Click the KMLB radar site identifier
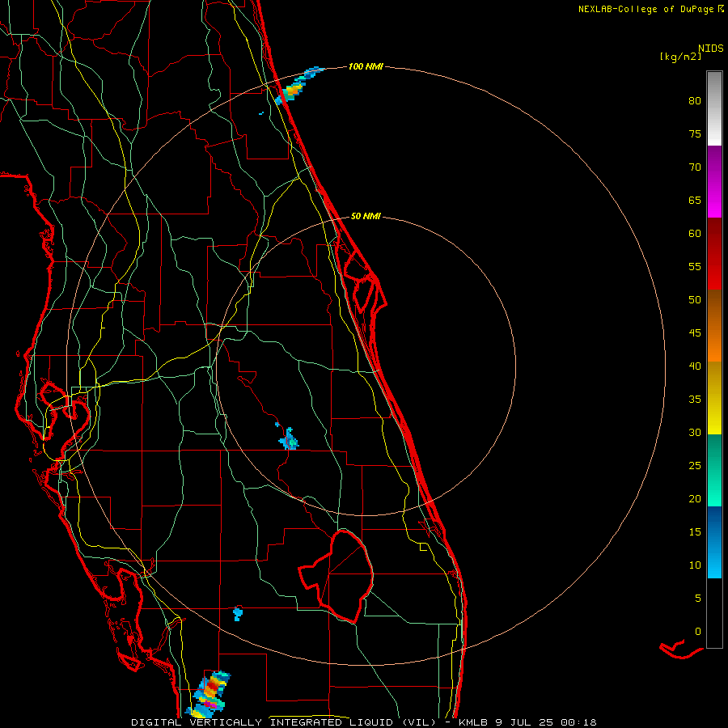 pyautogui.click(x=473, y=722)
